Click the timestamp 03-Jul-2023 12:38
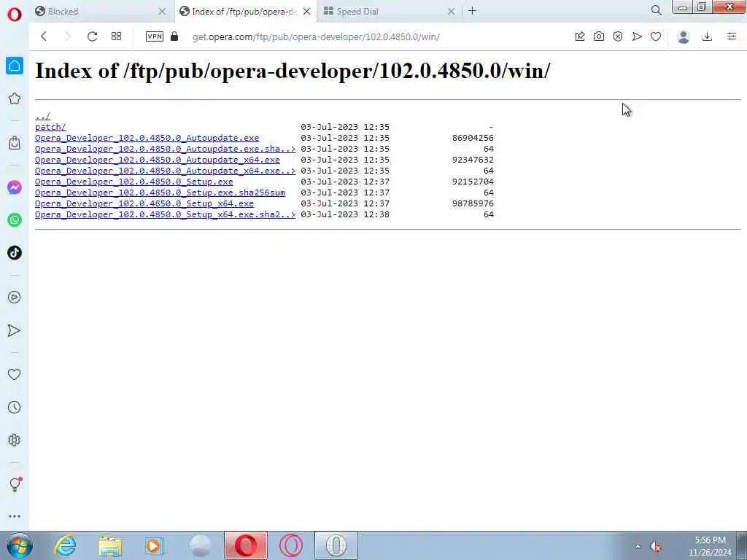747x560 pixels. tap(345, 215)
